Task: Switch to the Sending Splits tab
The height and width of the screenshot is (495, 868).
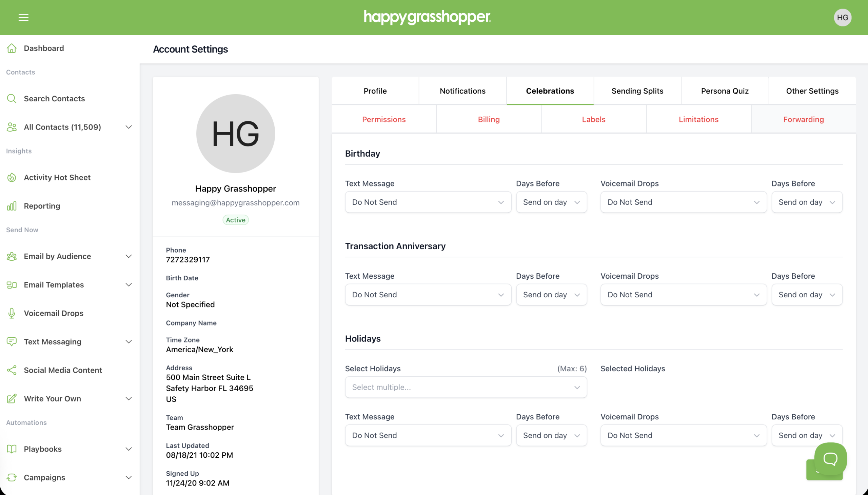Action: 637,91
